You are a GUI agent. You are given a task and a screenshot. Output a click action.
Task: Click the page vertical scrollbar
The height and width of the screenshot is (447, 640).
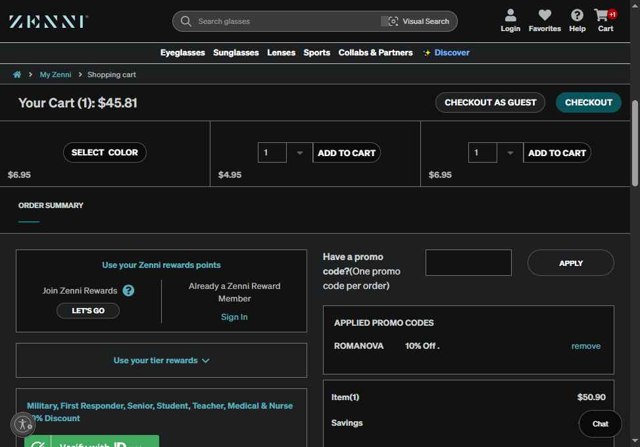coord(635,143)
